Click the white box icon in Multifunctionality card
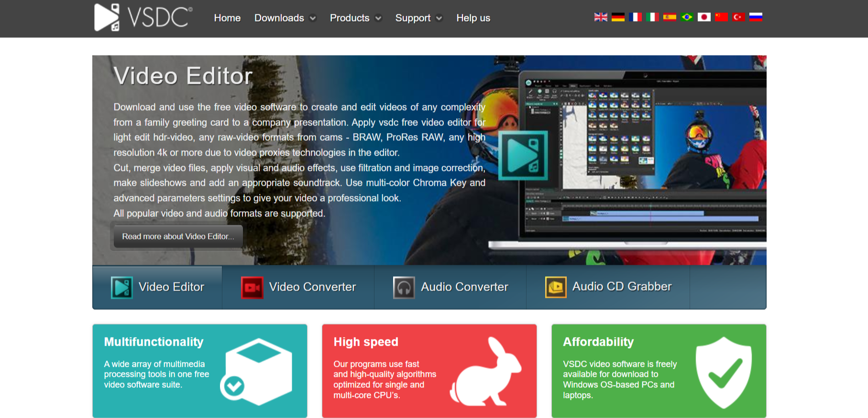Viewport: 868px width, 418px height. tap(256, 372)
